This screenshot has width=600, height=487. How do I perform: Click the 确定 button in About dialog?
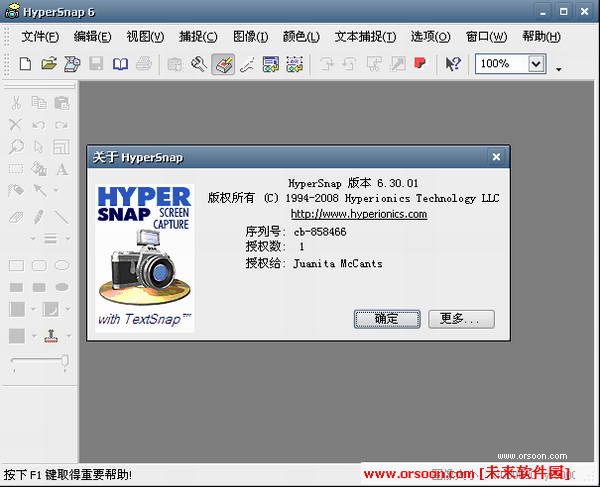click(x=387, y=319)
